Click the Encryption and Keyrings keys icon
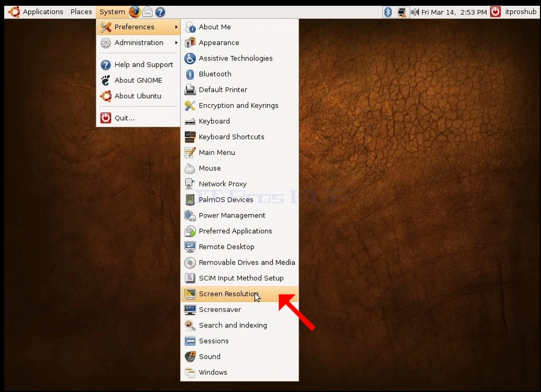The width and height of the screenshot is (541, 392). coord(190,106)
